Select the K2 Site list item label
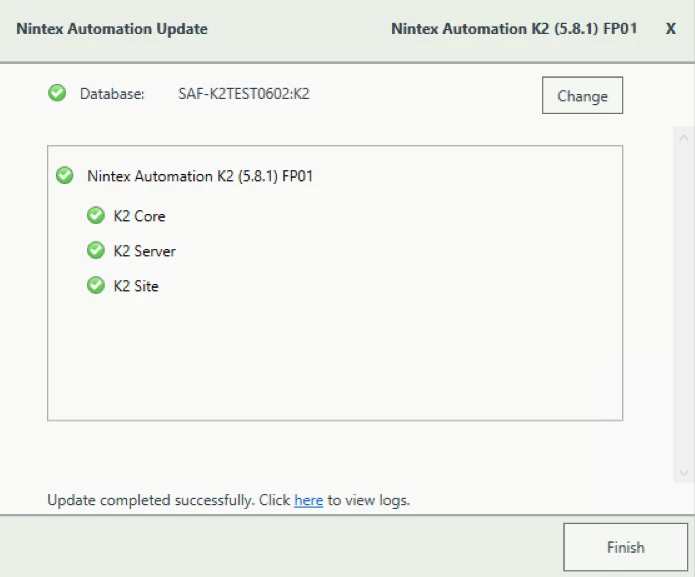Viewport: 695px width, 577px height. (136, 286)
